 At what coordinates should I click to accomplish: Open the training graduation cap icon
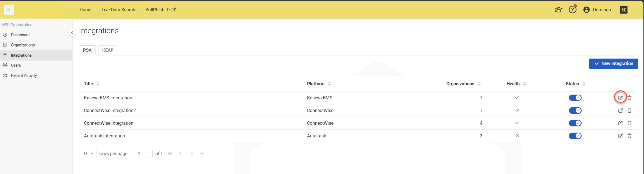pos(558,10)
